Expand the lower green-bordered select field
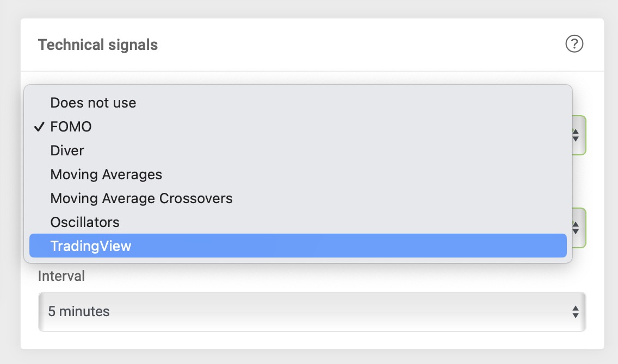The width and height of the screenshot is (618, 364). click(x=579, y=228)
